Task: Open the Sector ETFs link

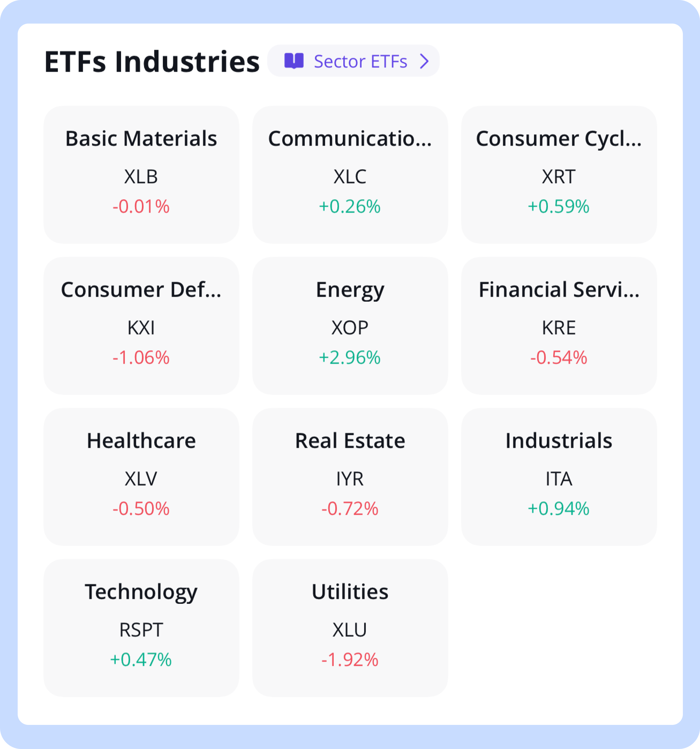Action: (360, 61)
